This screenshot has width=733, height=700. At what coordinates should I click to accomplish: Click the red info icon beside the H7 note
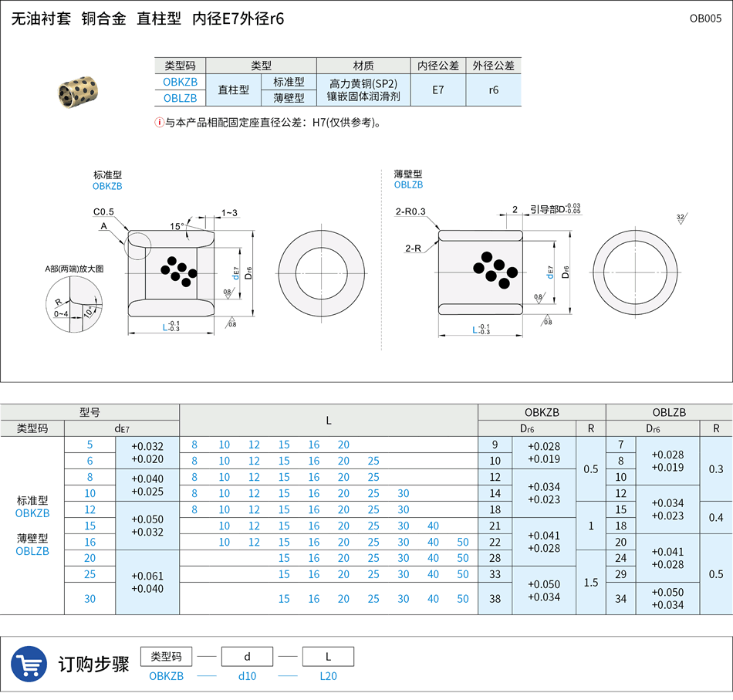tap(159, 123)
